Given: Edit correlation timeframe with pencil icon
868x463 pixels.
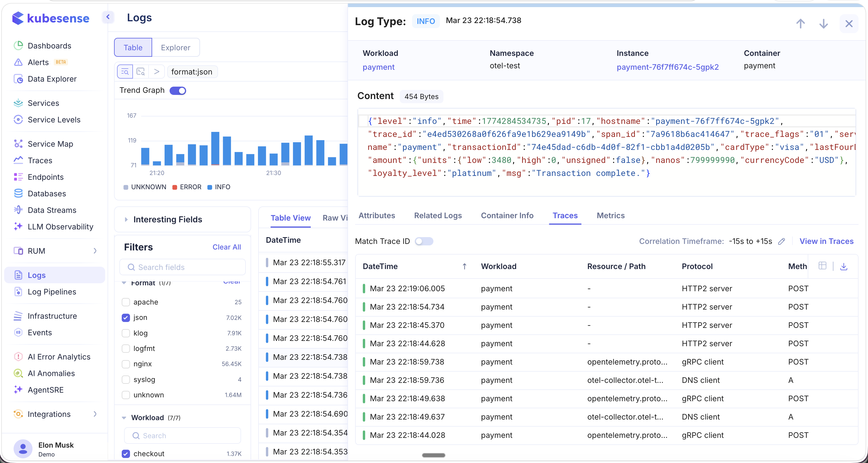Looking at the screenshot, I should (x=782, y=242).
